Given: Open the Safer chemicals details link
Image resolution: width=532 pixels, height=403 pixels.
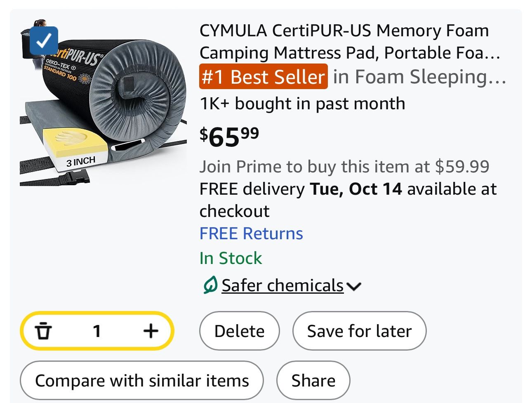Looking at the screenshot, I should coord(282,285).
